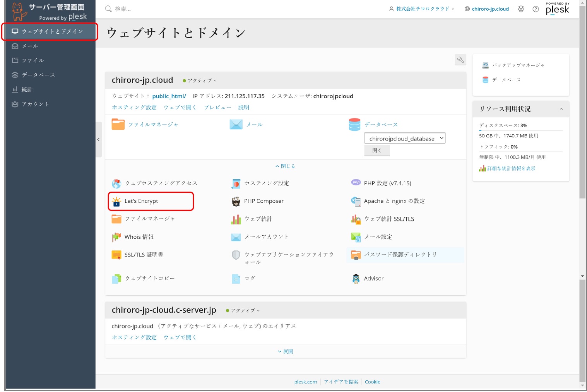This screenshot has height=392, width=587.
Task: Open アクティブ status menu for chiroro-jp-cloud.c-server.jp
Action: coord(243,310)
